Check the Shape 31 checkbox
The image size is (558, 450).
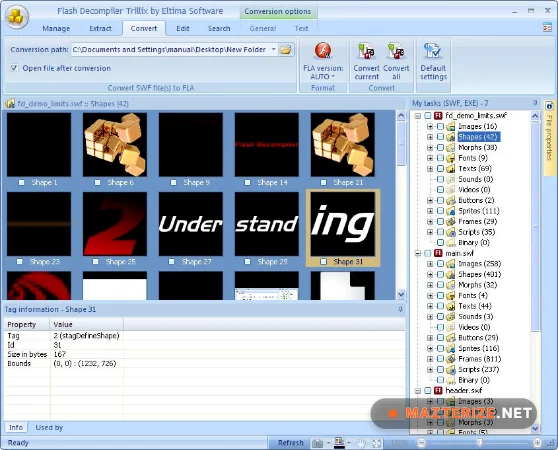(x=323, y=261)
